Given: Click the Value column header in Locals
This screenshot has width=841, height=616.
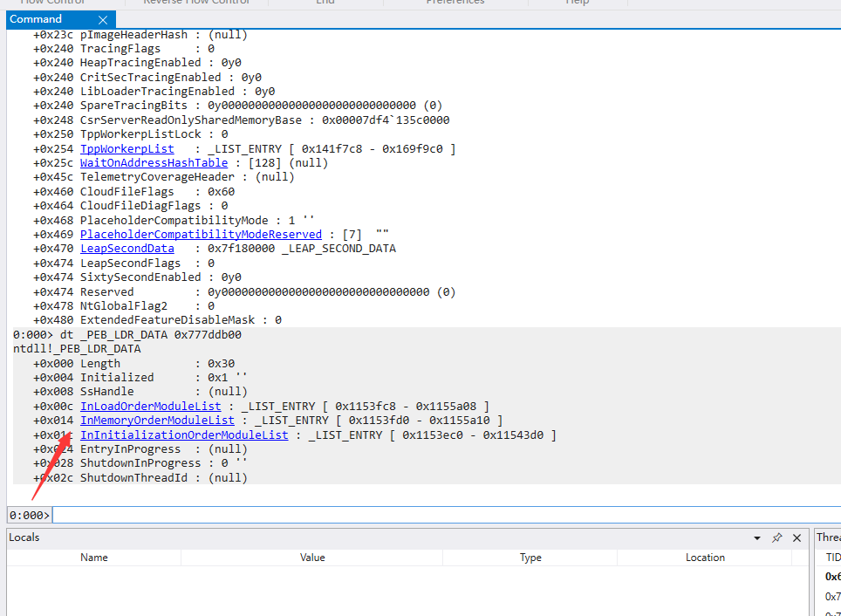Looking at the screenshot, I should pos(312,558).
